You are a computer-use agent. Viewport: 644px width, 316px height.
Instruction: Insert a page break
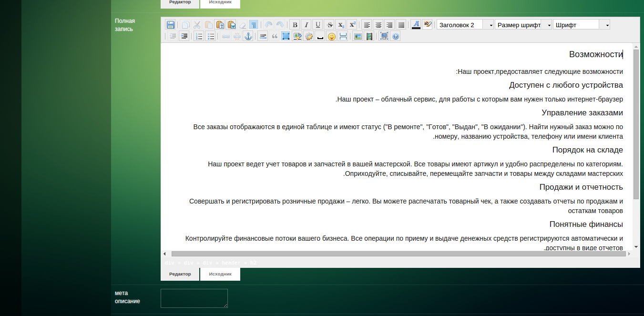click(x=343, y=36)
